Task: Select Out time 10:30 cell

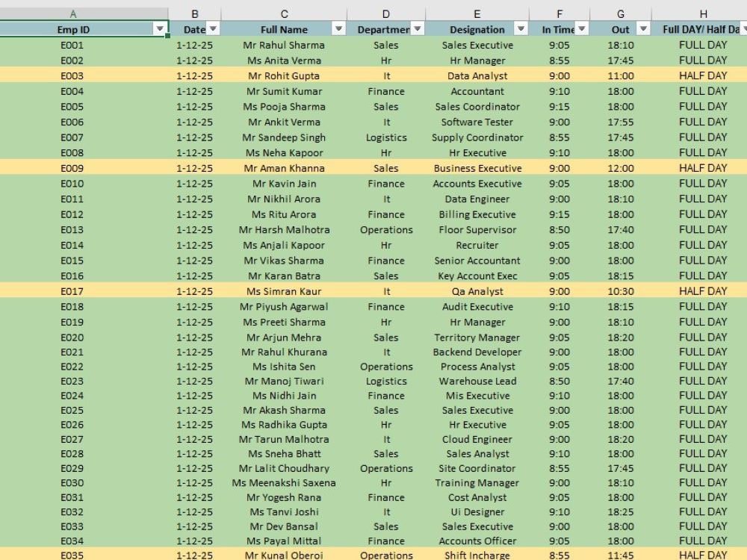Action: pos(620,291)
